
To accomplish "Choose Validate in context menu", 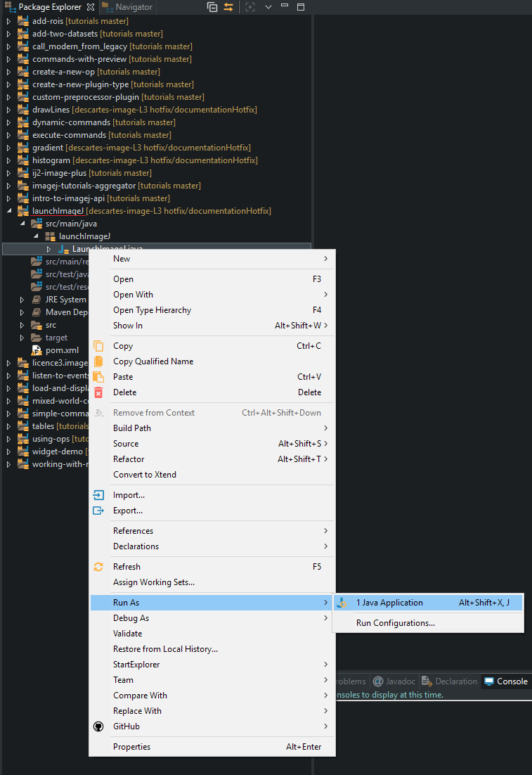I will click(213, 633).
